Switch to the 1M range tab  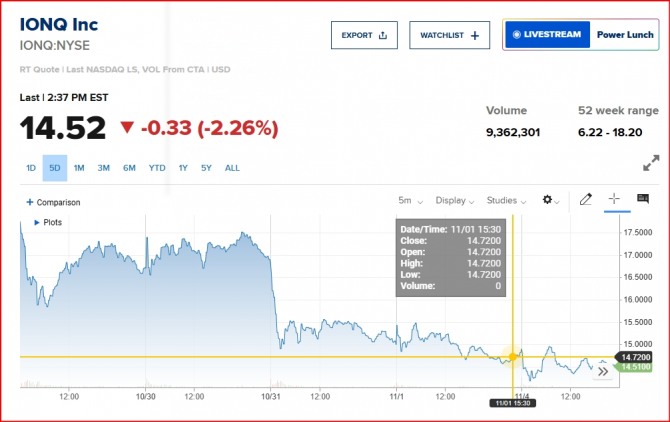pyautogui.click(x=79, y=168)
